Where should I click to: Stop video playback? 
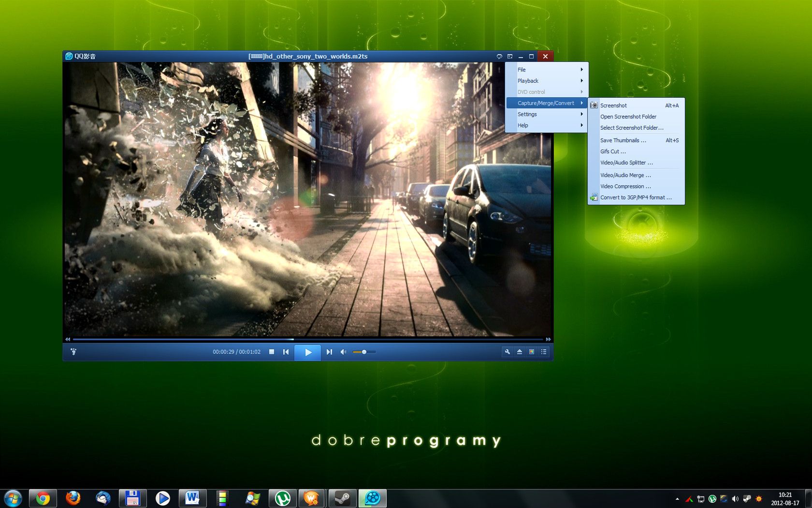[x=272, y=352]
